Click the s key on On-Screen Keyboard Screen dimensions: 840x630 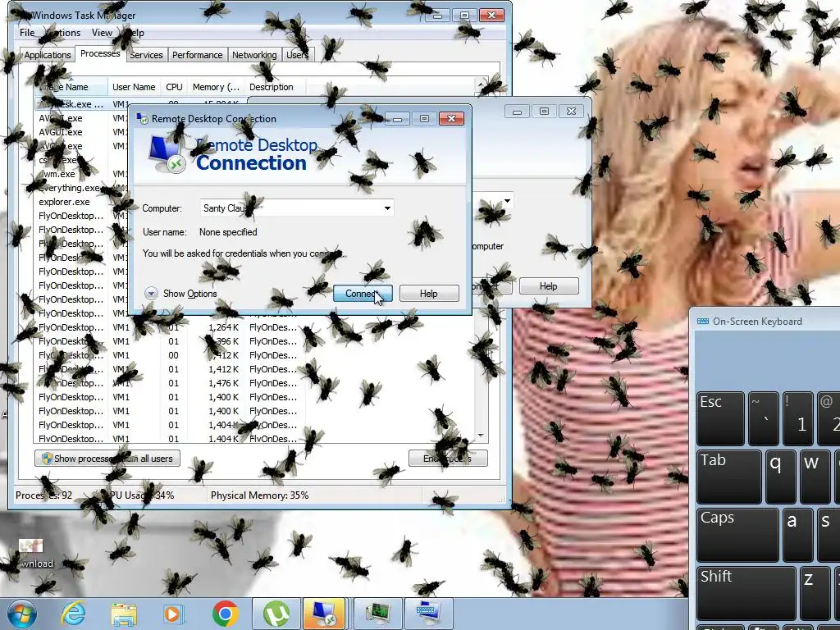(x=829, y=535)
